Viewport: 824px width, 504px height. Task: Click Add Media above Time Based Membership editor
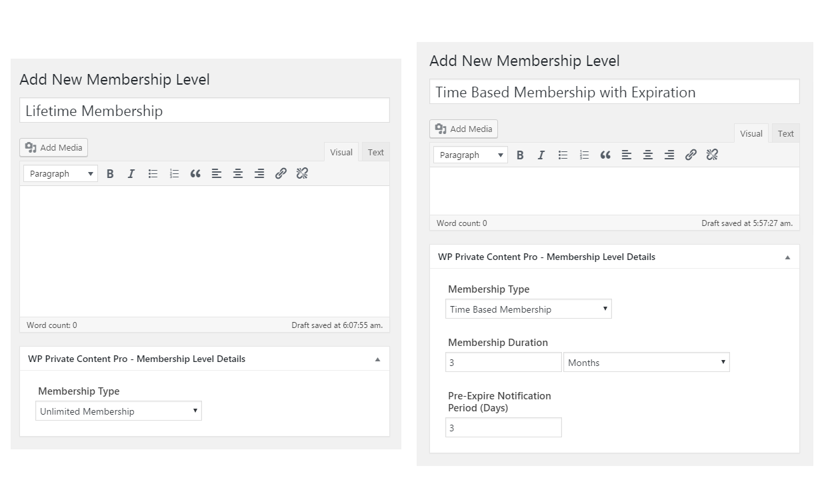(x=464, y=129)
